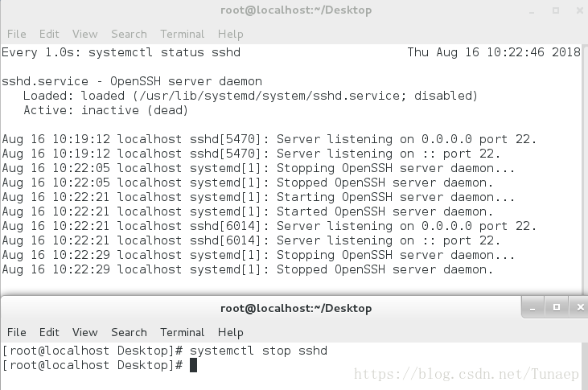Click sshd[6014] 'listening on :: port 22' line
This screenshot has height=390, width=588.
[x=251, y=240]
